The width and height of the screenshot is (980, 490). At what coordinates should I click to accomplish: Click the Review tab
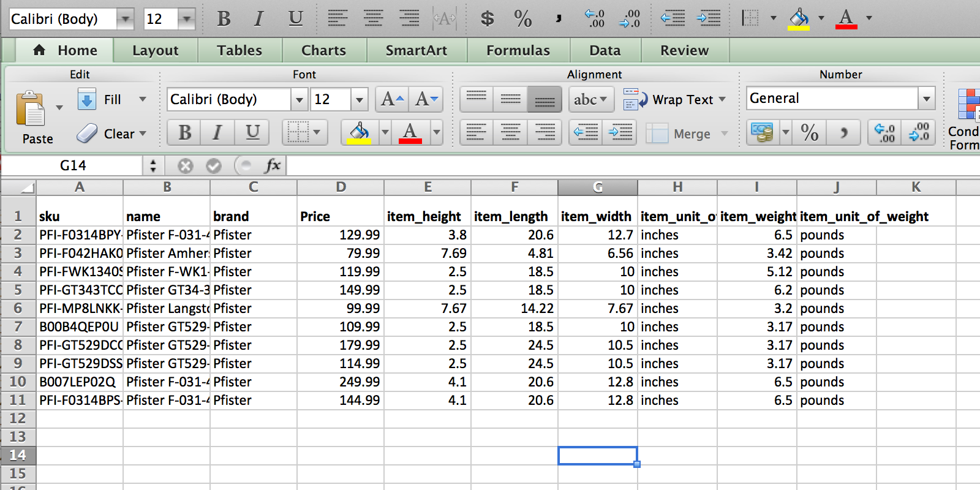(684, 50)
